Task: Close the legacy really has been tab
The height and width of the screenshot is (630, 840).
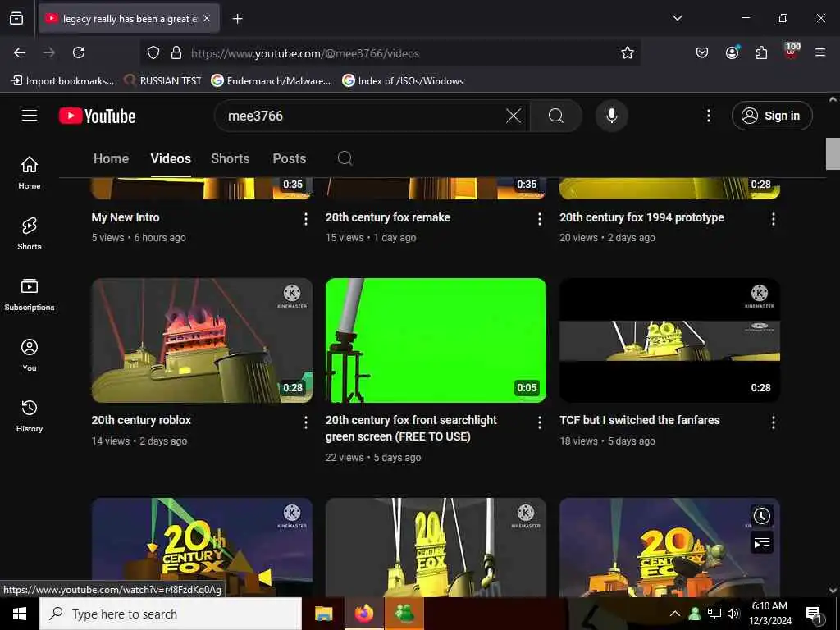Action: click(x=207, y=18)
